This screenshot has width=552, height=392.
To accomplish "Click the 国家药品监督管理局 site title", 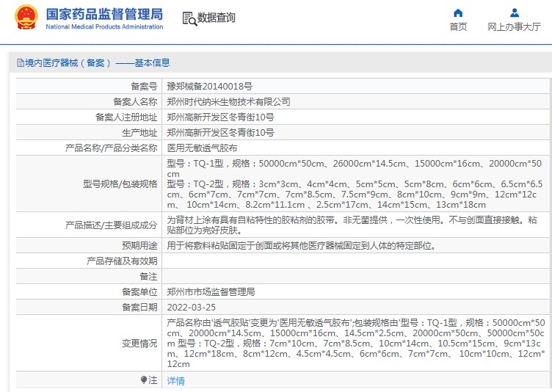I will click(x=104, y=14).
